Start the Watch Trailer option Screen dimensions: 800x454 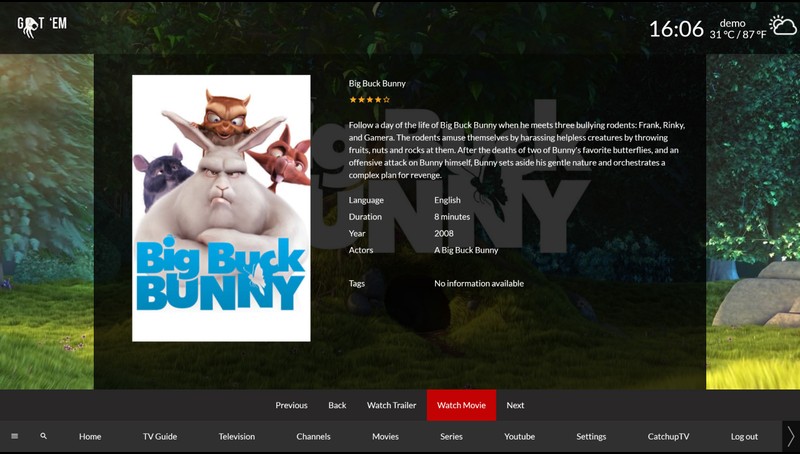point(391,405)
